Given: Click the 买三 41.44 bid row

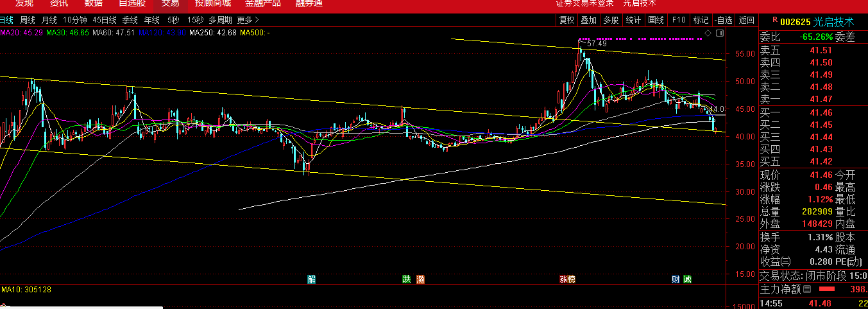Looking at the screenshot, I should coord(813,137).
